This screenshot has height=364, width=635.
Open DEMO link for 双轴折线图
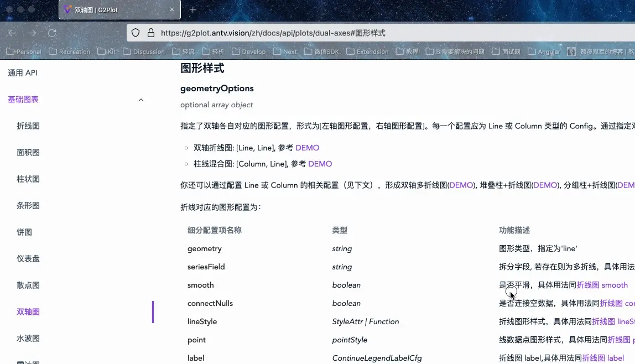tap(307, 148)
